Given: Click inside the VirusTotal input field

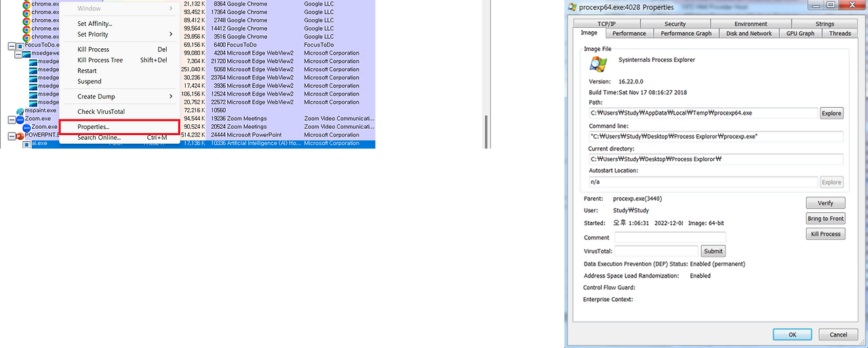Looking at the screenshot, I should (656, 251).
